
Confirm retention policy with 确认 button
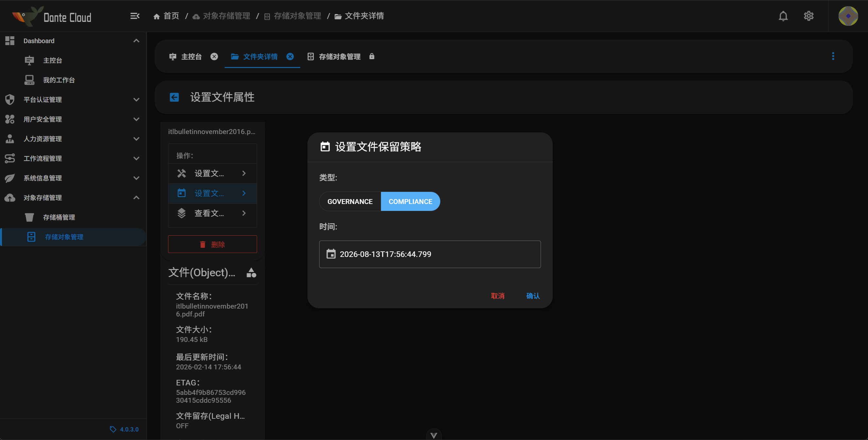point(532,296)
